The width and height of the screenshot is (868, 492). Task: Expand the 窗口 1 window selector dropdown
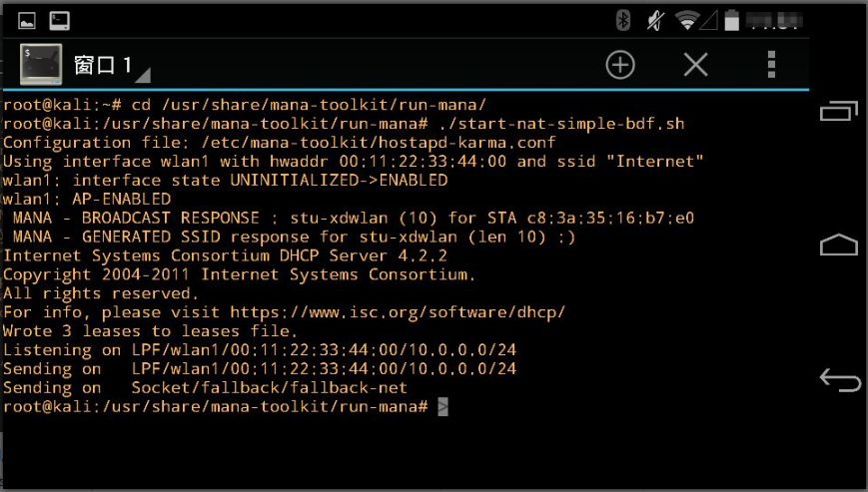click(143, 75)
